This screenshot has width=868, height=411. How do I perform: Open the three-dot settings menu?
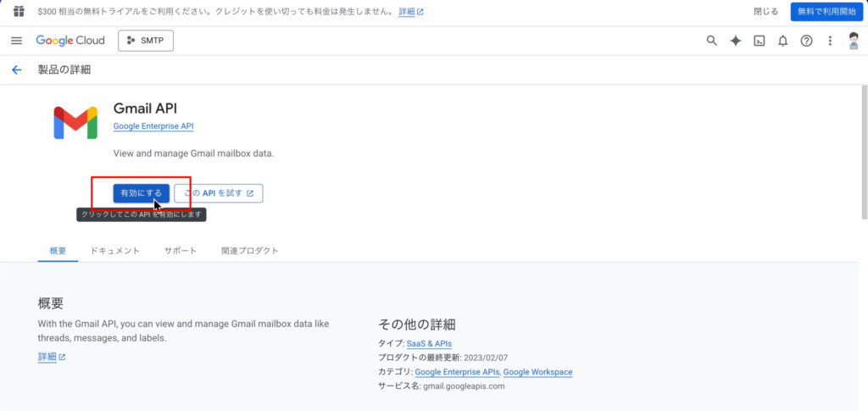tap(830, 41)
